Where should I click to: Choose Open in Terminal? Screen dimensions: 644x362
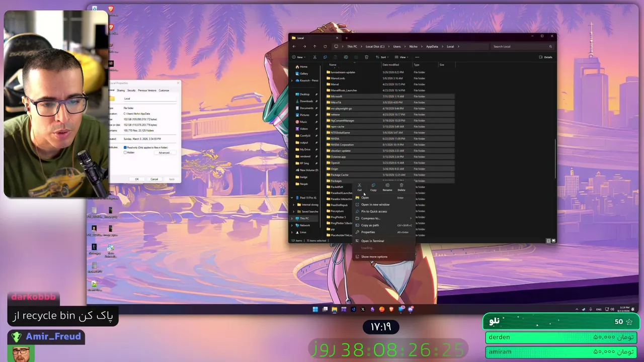tap(384, 241)
